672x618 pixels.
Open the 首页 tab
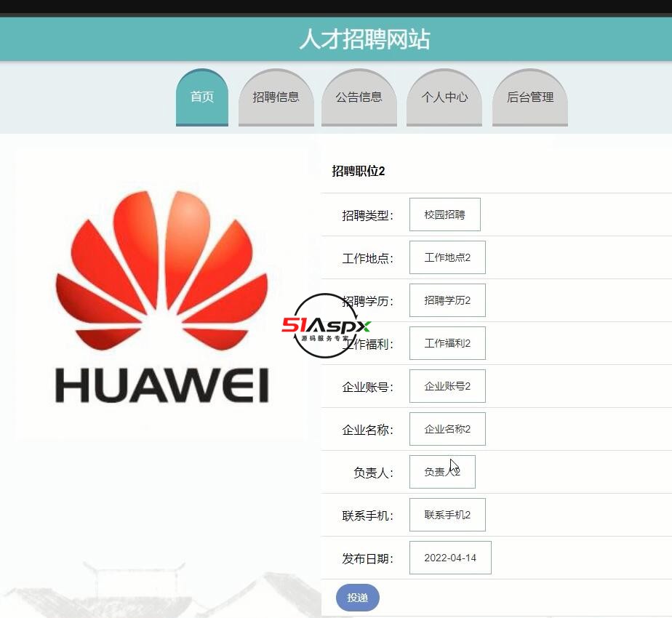pos(202,97)
